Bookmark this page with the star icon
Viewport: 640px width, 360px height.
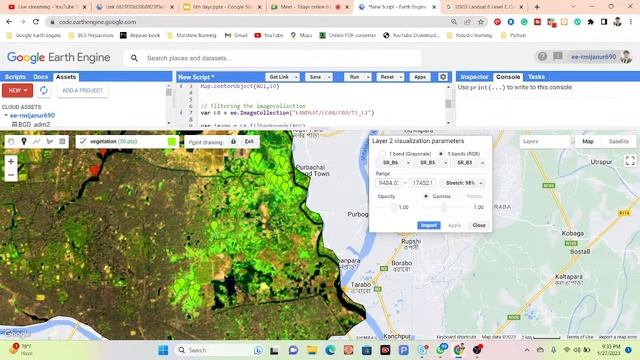(481, 22)
